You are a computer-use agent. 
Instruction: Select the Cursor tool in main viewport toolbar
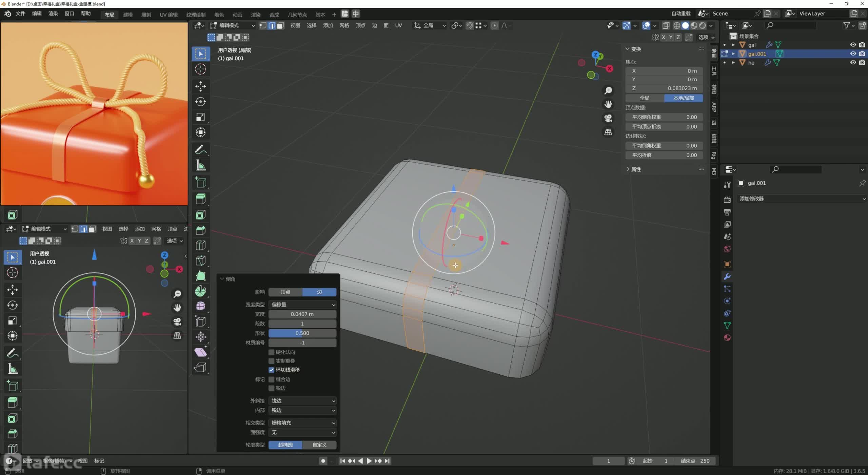click(x=200, y=69)
